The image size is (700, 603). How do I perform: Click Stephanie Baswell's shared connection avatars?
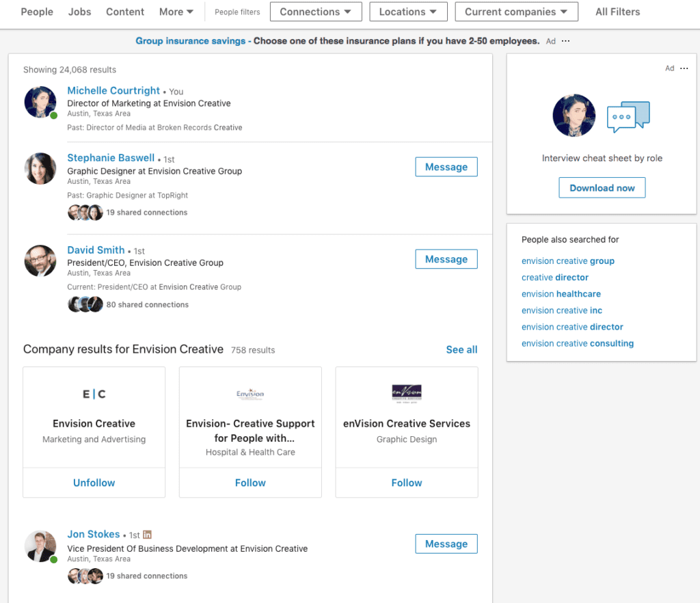(85, 213)
